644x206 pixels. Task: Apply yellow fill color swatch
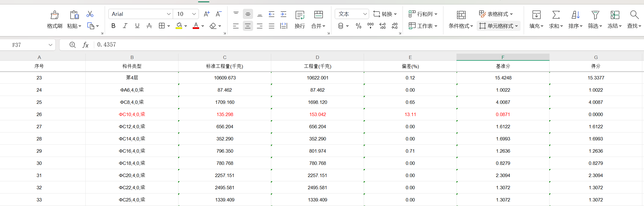coord(179,26)
